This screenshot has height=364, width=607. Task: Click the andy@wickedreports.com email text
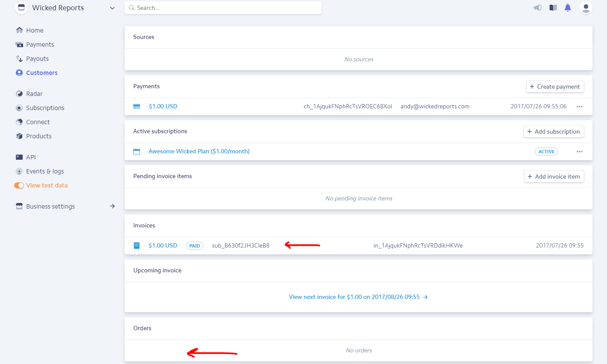[435, 106]
